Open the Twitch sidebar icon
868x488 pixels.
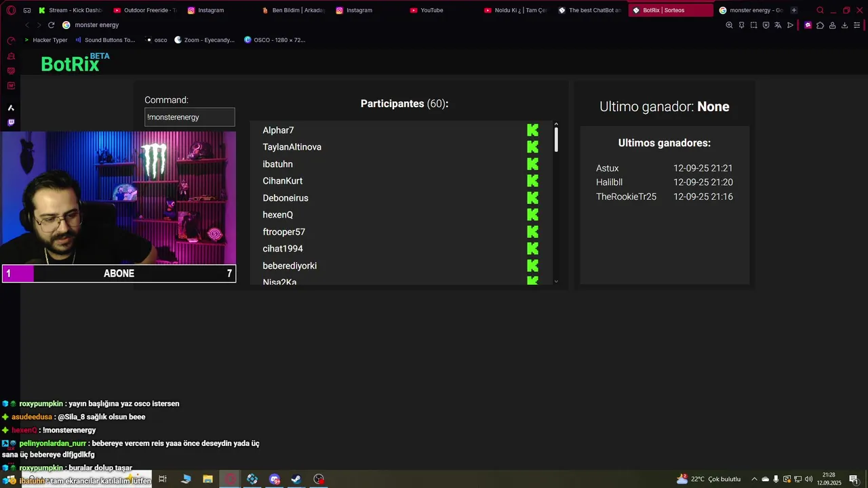point(11,123)
